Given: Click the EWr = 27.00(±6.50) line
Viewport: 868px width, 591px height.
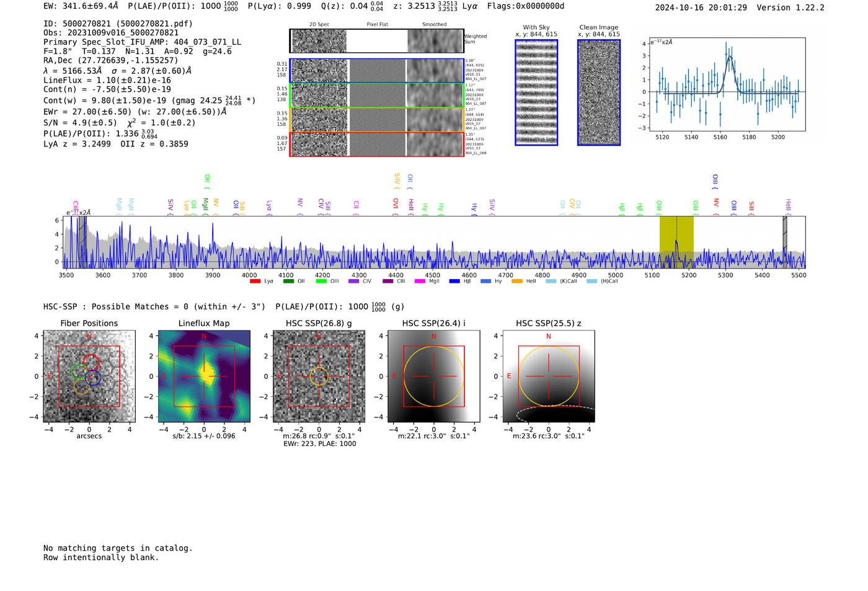Looking at the screenshot, I should pyautogui.click(x=135, y=112).
